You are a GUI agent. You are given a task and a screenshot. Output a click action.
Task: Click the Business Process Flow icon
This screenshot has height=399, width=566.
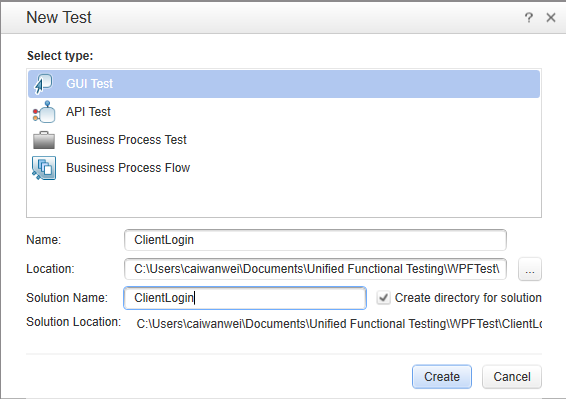(44, 168)
